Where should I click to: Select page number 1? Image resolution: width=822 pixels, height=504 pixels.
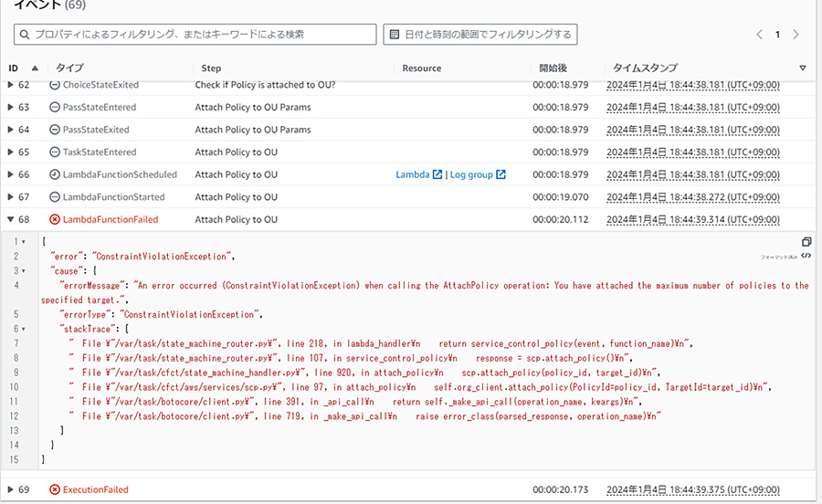777,35
